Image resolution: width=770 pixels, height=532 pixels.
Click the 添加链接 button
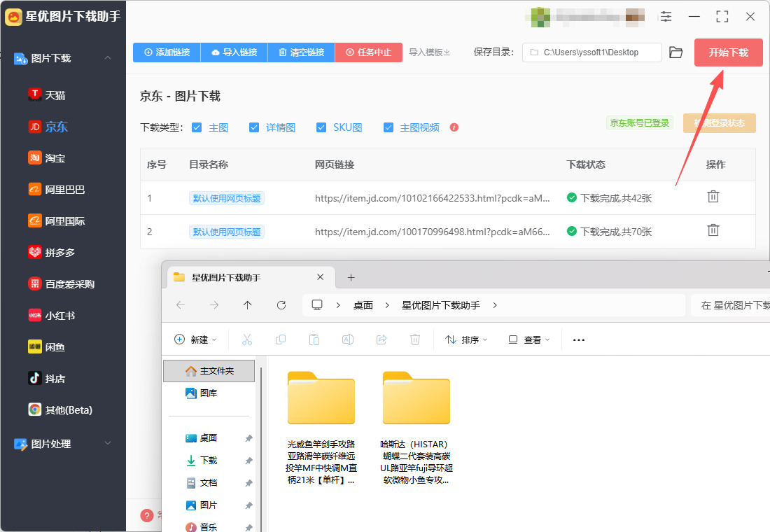[x=167, y=52]
